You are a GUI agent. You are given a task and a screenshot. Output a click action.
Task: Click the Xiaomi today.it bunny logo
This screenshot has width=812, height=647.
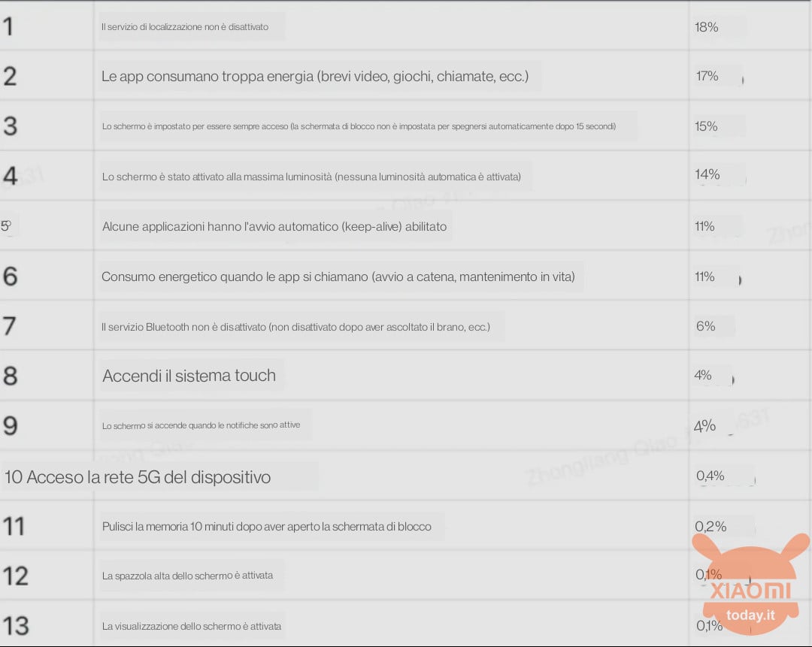750,585
